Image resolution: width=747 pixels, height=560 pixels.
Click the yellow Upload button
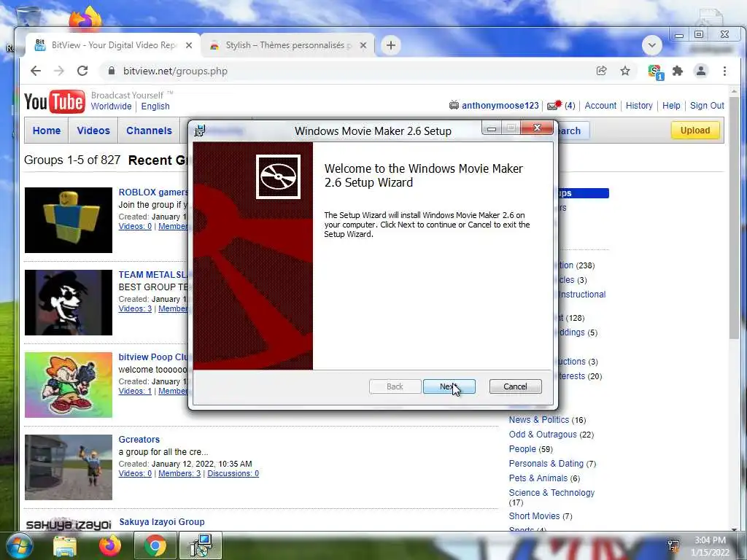695,131
